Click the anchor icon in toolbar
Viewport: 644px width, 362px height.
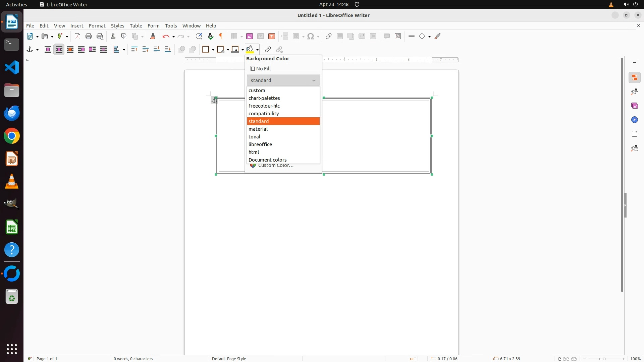(30, 50)
